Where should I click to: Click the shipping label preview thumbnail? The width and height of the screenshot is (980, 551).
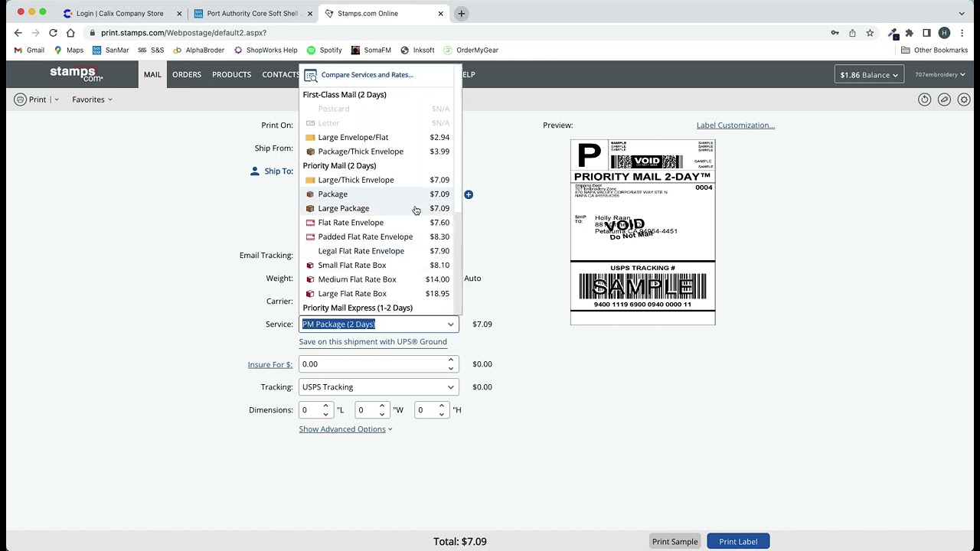point(642,232)
